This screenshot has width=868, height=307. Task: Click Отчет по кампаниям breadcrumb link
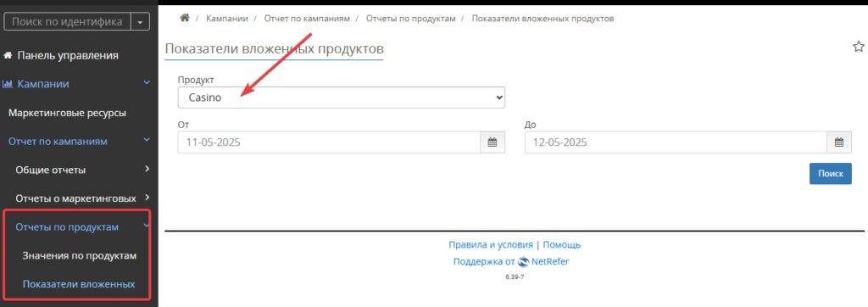307,19
